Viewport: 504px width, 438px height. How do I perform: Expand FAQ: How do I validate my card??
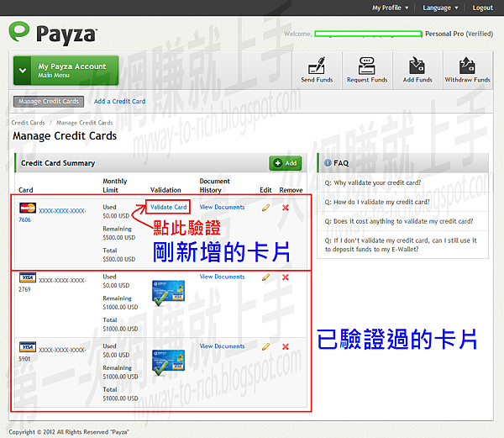point(377,202)
